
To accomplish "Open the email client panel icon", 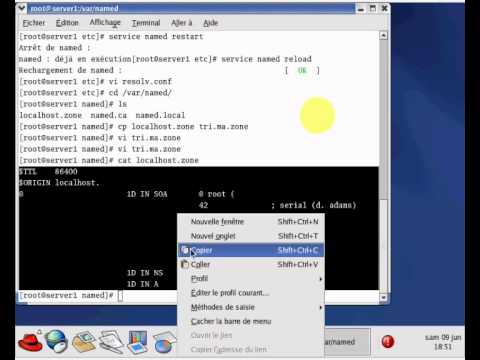I will (x=84, y=341).
